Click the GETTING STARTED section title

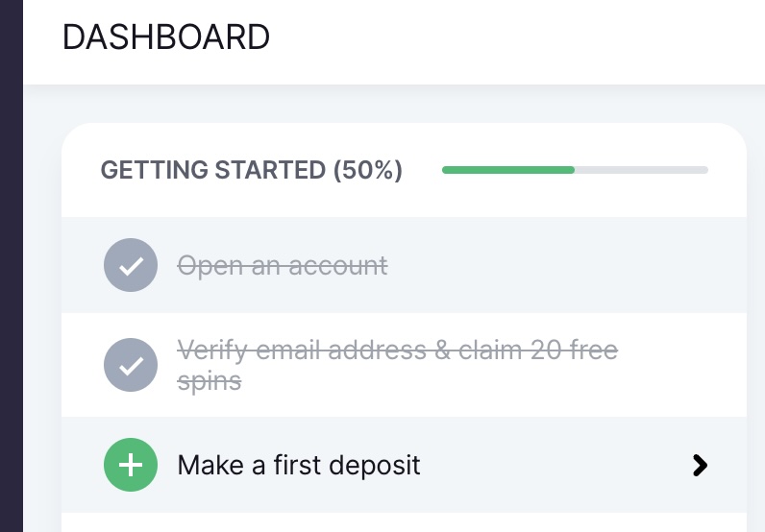(x=213, y=171)
